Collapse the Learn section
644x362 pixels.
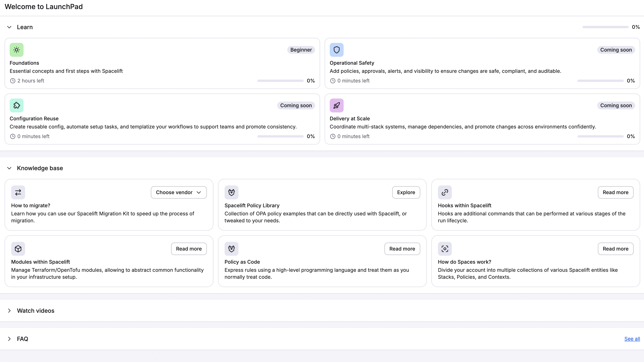point(9,27)
